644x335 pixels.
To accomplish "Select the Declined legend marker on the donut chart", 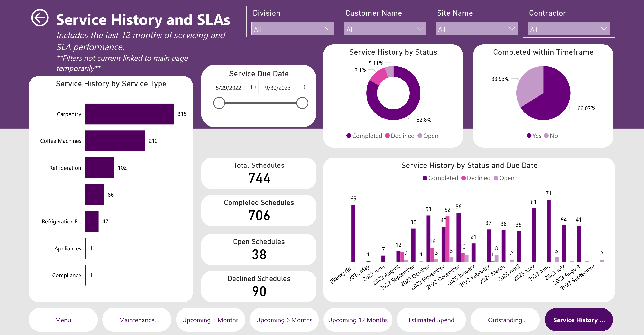I will coord(389,136).
